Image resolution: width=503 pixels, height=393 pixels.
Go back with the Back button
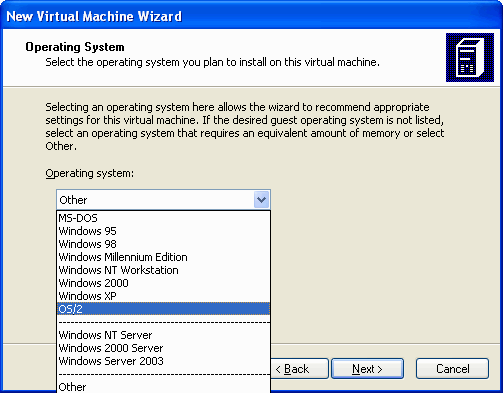(x=299, y=369)
